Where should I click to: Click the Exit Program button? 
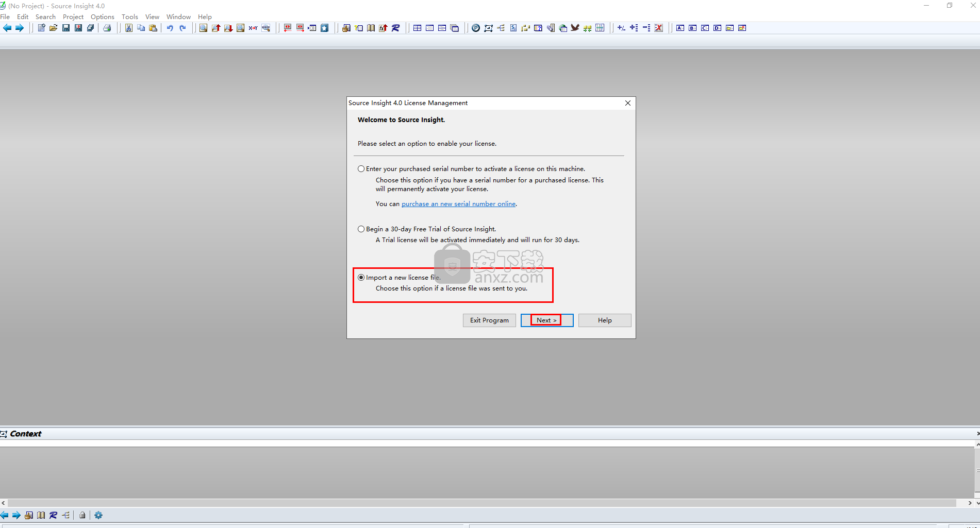[x=489, y=320]
